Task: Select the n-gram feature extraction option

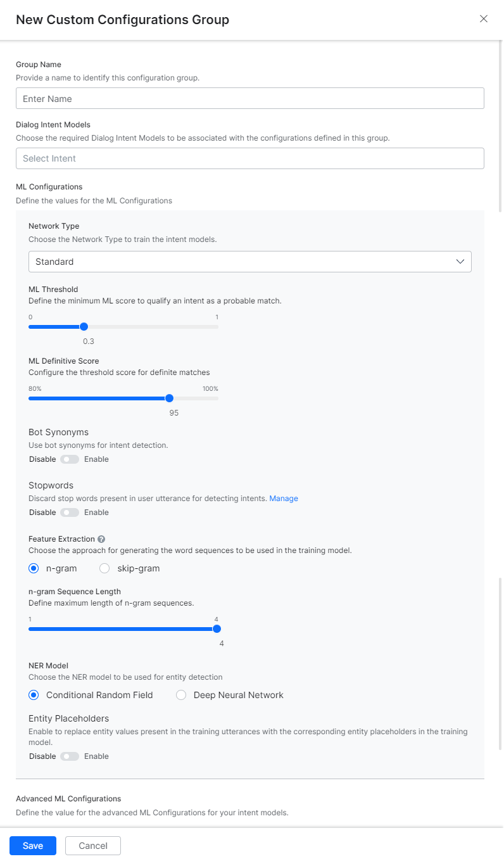Action: click(x=34, y=568)
